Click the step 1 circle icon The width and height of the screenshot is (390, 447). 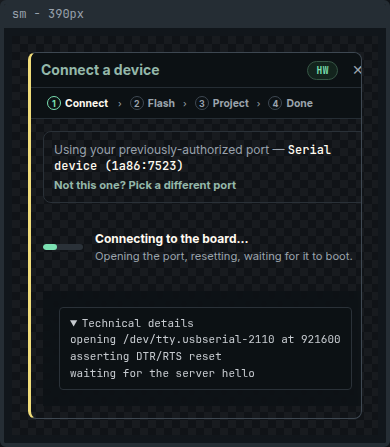click(x=54, y=103)
